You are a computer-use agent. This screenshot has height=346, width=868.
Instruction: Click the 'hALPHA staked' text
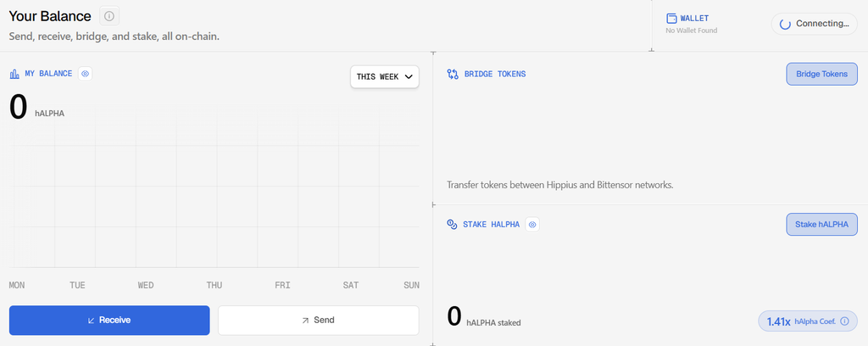(x=493, y=322)
